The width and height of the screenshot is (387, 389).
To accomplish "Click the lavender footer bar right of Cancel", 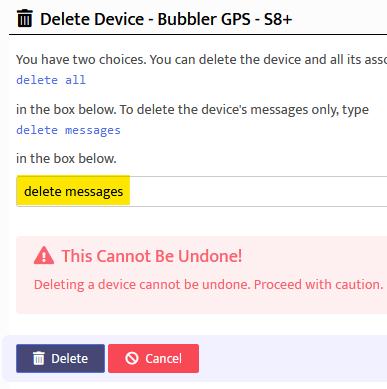I will pyautogui.click(x=293, y=358).
